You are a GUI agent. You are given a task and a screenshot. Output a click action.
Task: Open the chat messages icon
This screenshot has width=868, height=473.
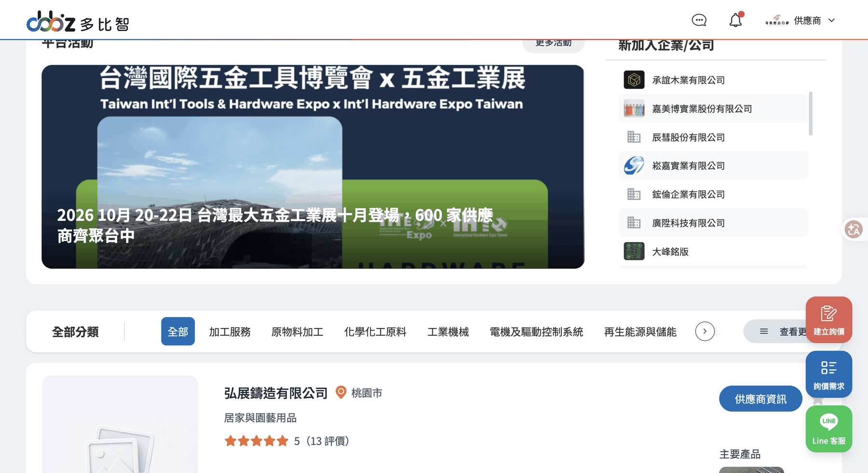coord(699,20)
